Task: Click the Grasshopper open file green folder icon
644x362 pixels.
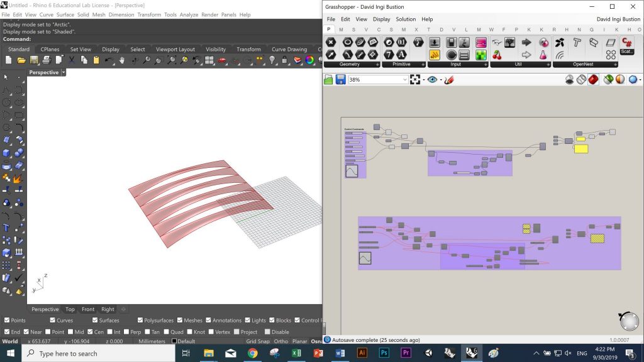Action: click(x=328, y=80)
